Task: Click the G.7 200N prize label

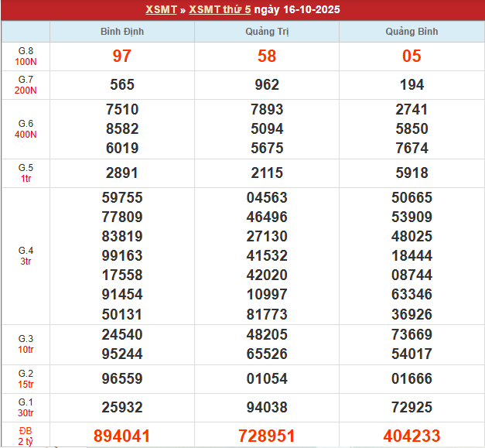Action: [x=26, y=85]
